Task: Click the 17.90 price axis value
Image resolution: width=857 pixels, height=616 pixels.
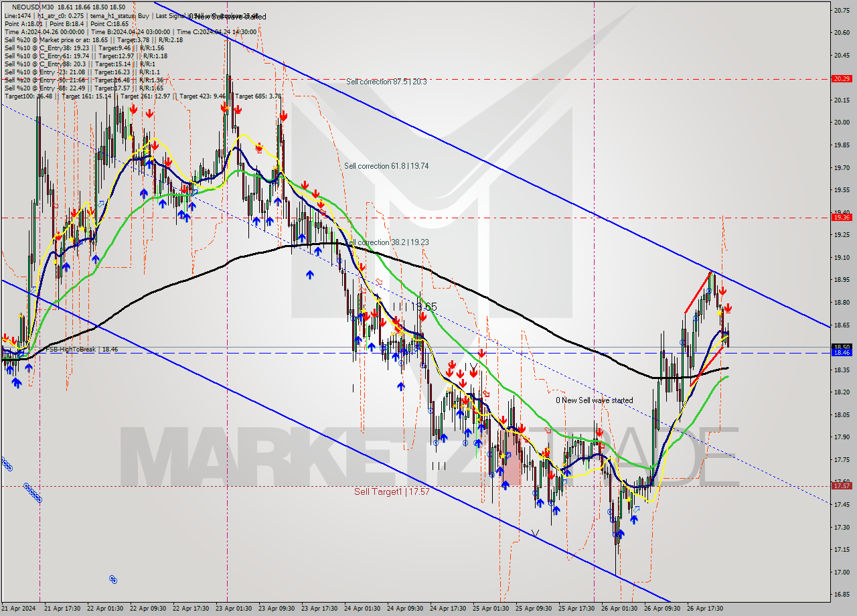Action: (x=841, y=437)
